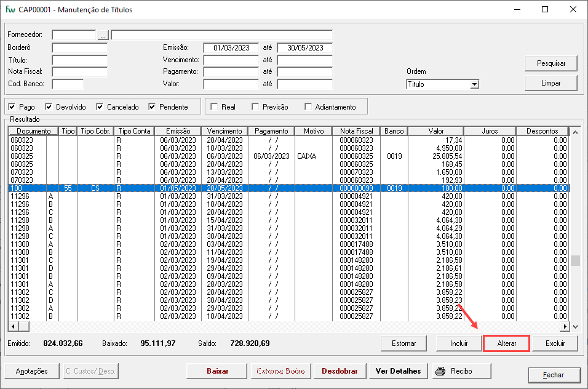The image size is (588, 389).
Task: Sort by Documento column header
Action: pyautogui.click(x=33, y=131)
